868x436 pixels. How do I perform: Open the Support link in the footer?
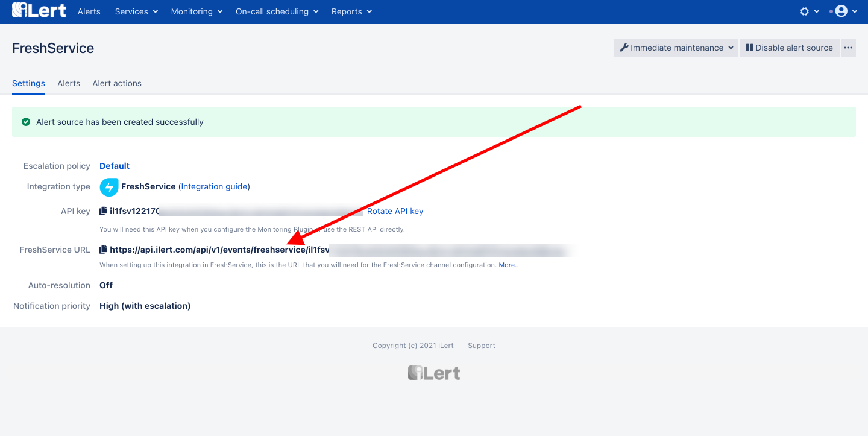coord(482,346)
